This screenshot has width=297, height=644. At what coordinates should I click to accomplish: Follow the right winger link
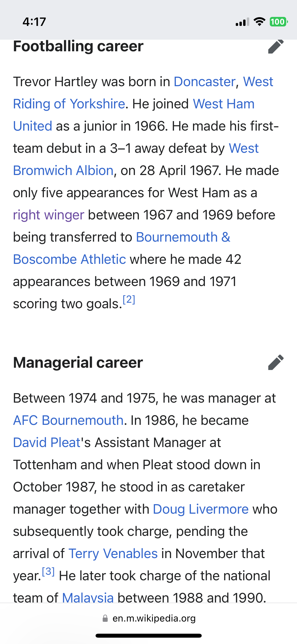(49, 215)
